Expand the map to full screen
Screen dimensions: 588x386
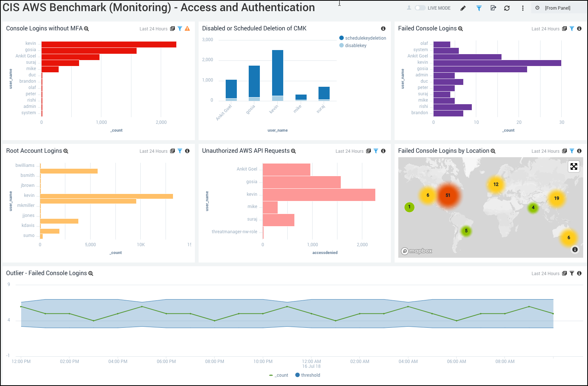coord(574,166)
